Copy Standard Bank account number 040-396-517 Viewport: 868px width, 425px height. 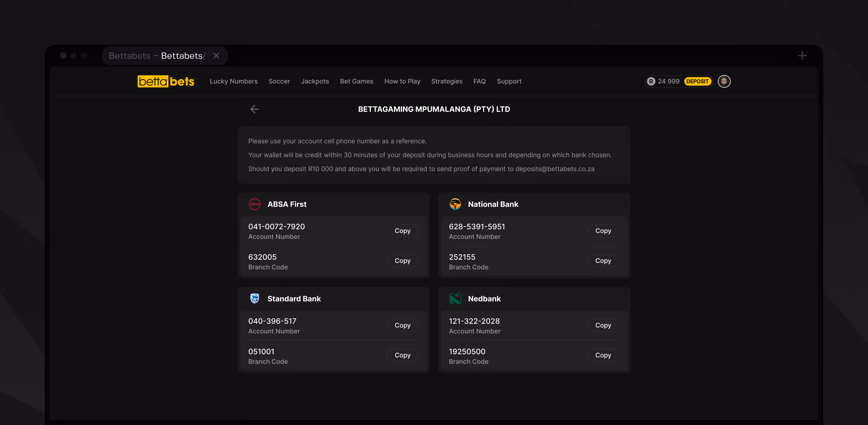402,325
